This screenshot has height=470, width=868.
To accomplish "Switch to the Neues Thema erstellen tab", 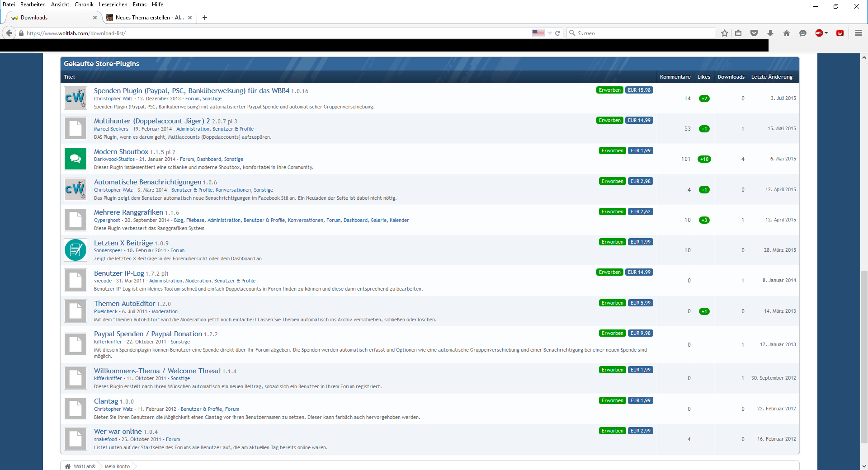I will 149,18.
